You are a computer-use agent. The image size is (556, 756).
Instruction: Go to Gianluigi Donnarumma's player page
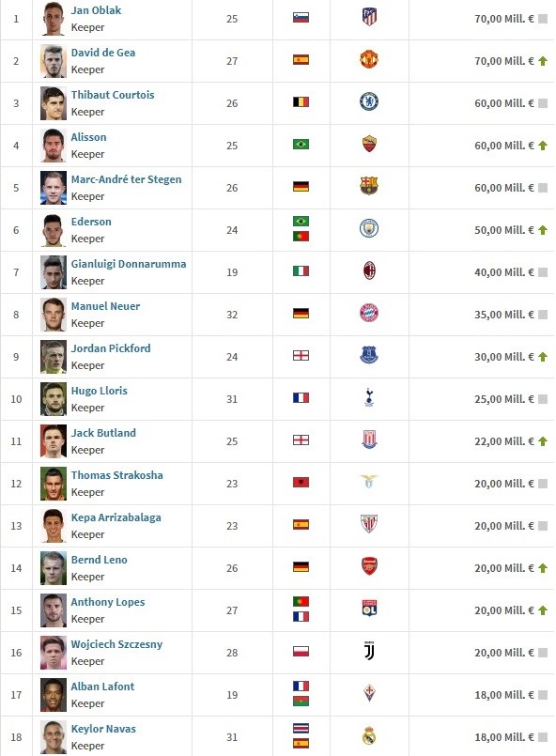click(x=129, y=264)
